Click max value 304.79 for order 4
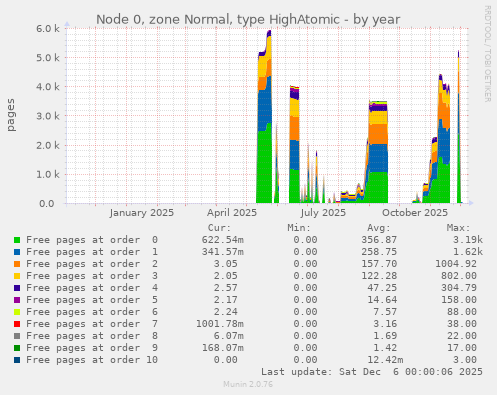The image size is (497, 395). [x=459, y=288]
